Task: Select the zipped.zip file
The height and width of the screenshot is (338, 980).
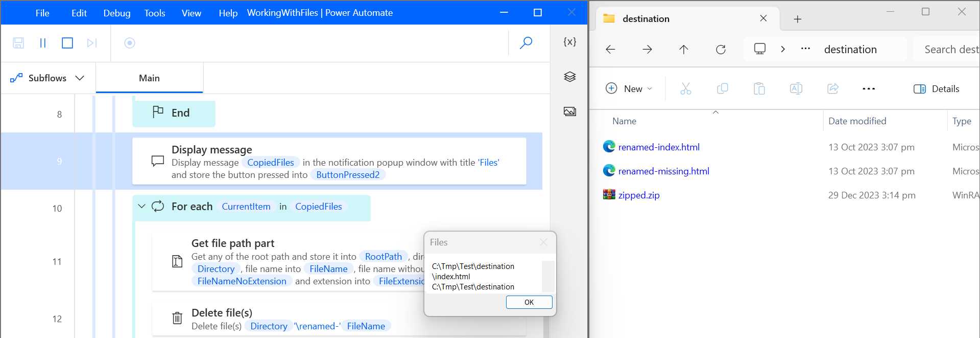Action: coord(639,195)
